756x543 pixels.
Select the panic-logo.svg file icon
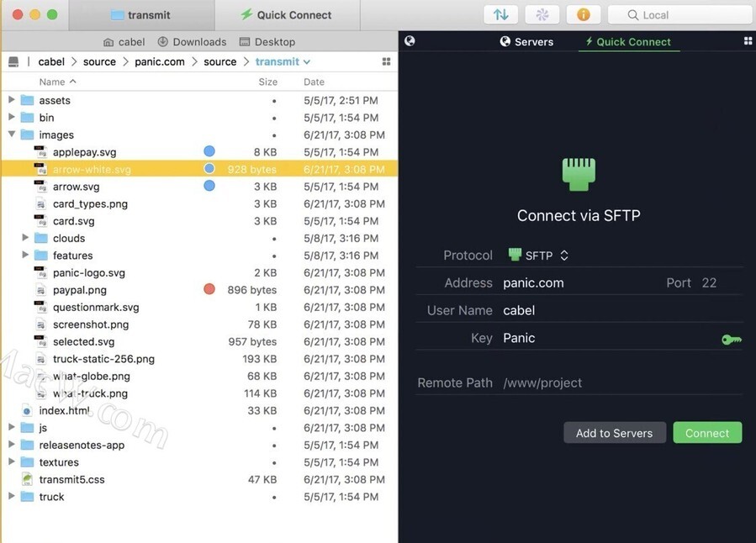click(41, 272)
